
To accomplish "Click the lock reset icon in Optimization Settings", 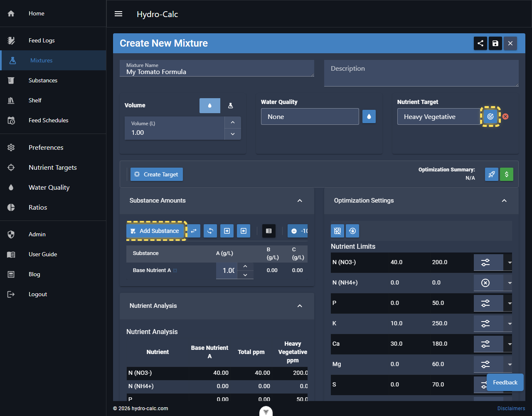I will point(352,231).
